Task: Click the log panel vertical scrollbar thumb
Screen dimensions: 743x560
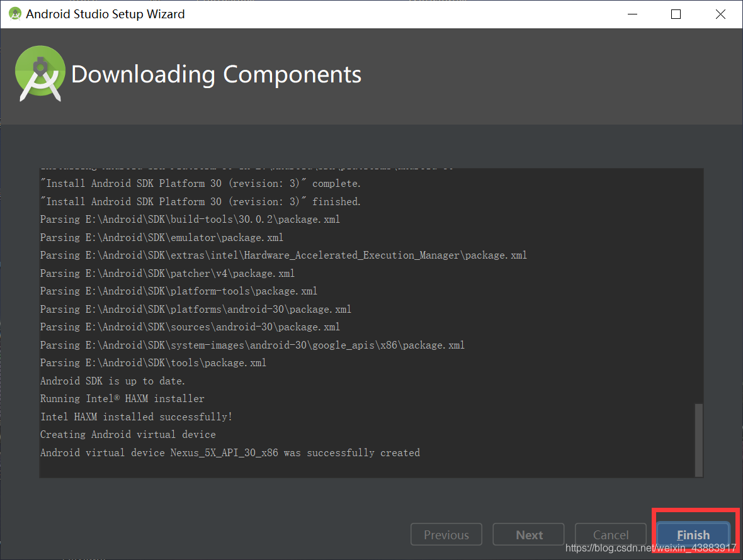Action: 698,440
